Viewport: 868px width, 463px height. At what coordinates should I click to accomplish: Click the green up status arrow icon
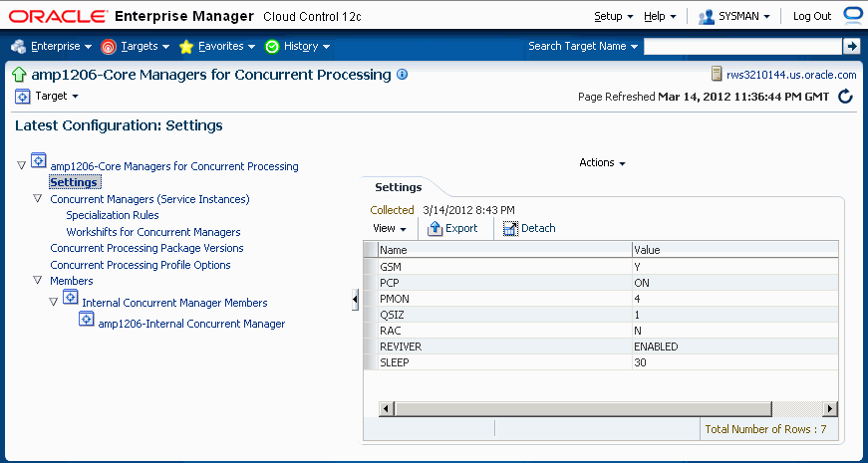(19, 75)
